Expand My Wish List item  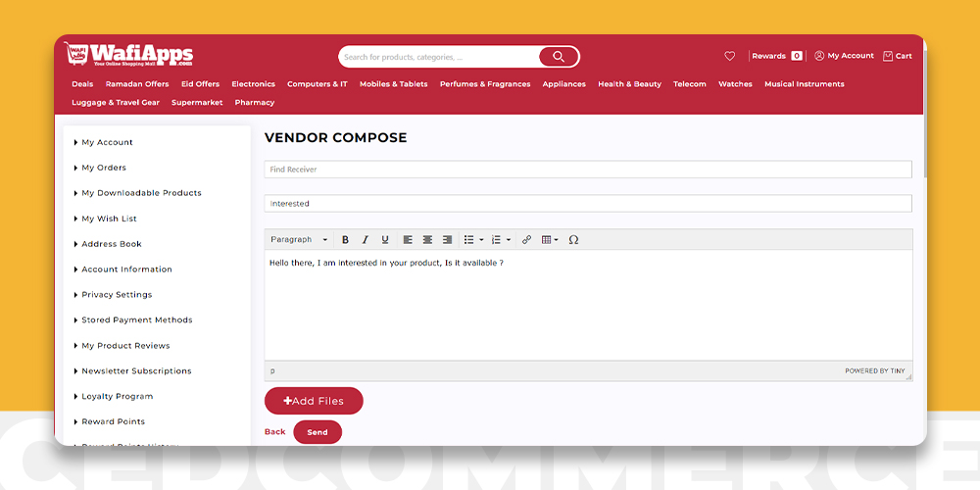coord(105,219)
